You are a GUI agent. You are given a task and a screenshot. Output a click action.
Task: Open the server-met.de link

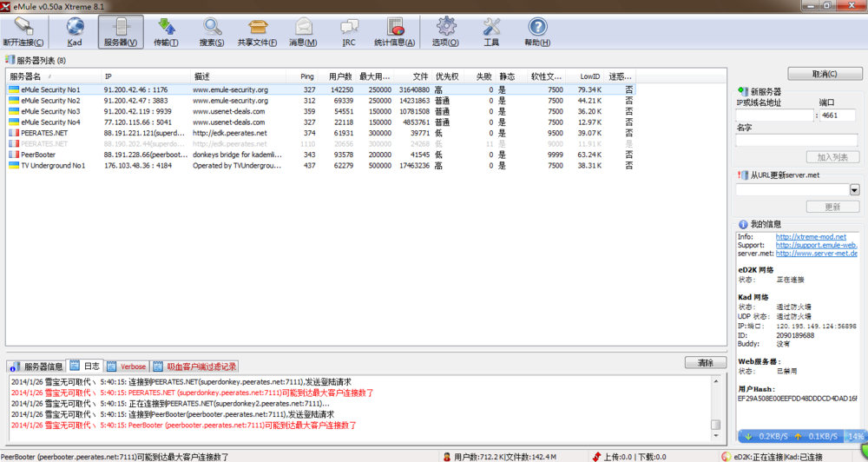(816, 254)
